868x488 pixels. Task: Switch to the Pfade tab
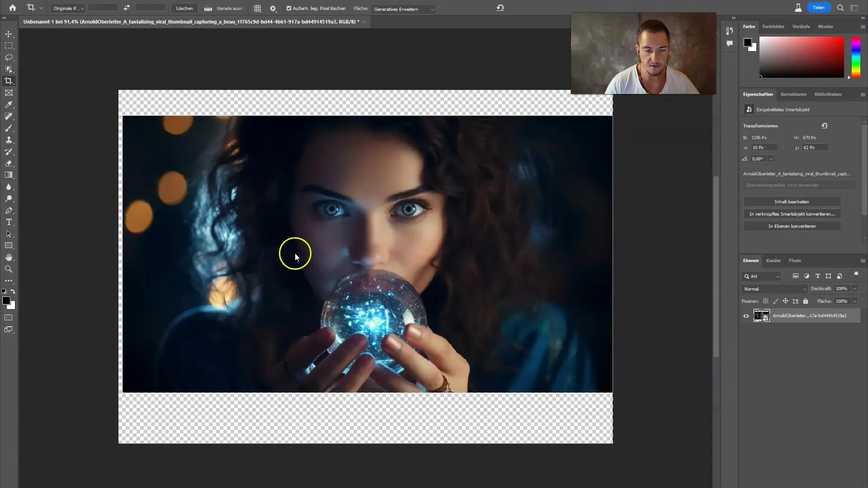tap(795, 260)
